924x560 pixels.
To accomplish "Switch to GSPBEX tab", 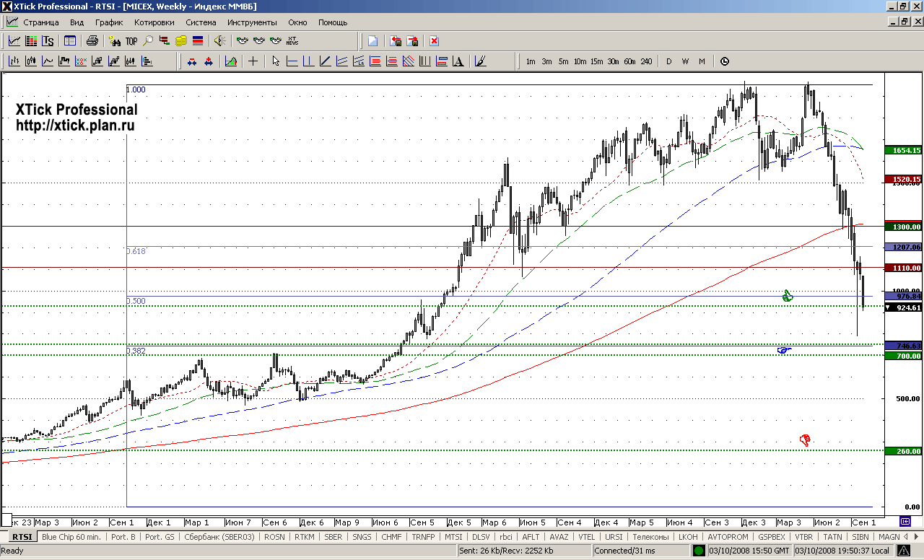I will click(772, 537).
